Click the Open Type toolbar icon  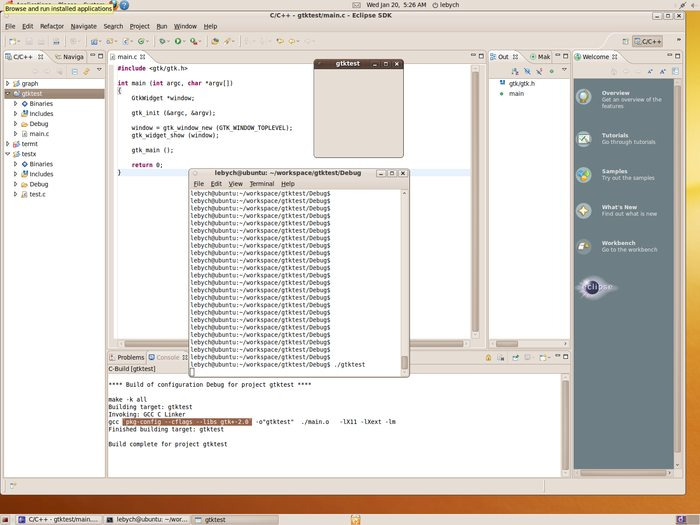coord(215,41)
